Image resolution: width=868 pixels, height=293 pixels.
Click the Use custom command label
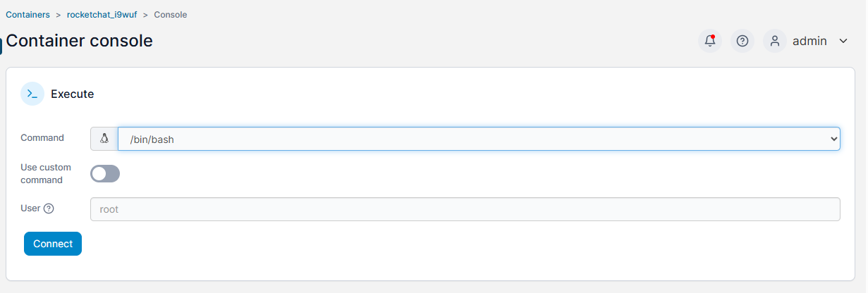46,174
